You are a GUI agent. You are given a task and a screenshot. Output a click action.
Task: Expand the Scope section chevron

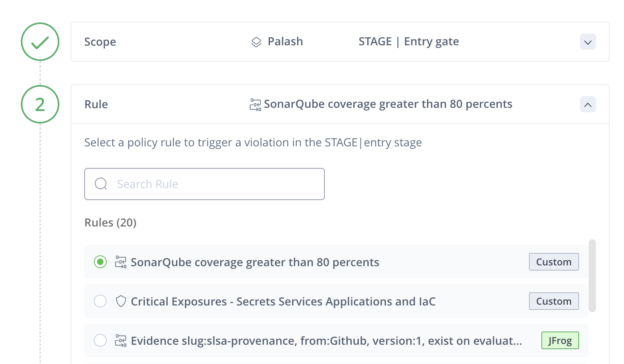(588, 42)
